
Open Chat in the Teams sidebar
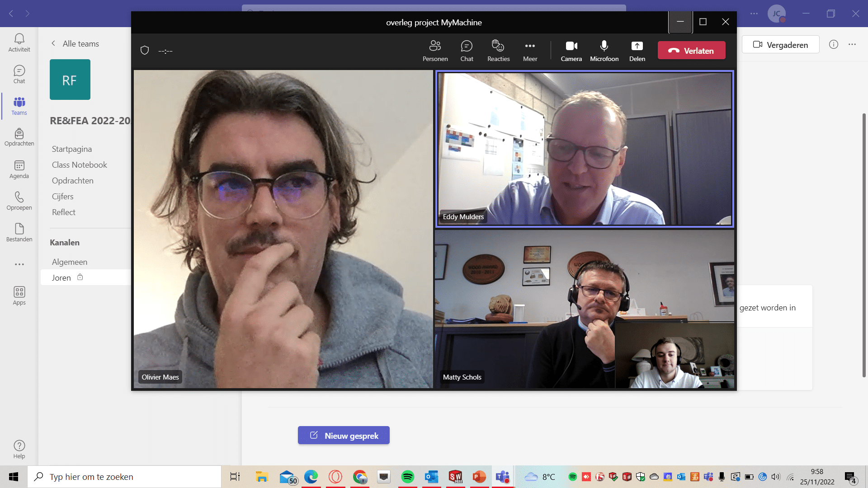(x=19, y=75)
